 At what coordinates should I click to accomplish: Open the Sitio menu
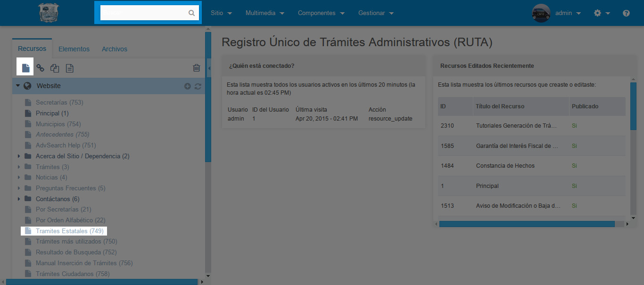click(222, 13)
